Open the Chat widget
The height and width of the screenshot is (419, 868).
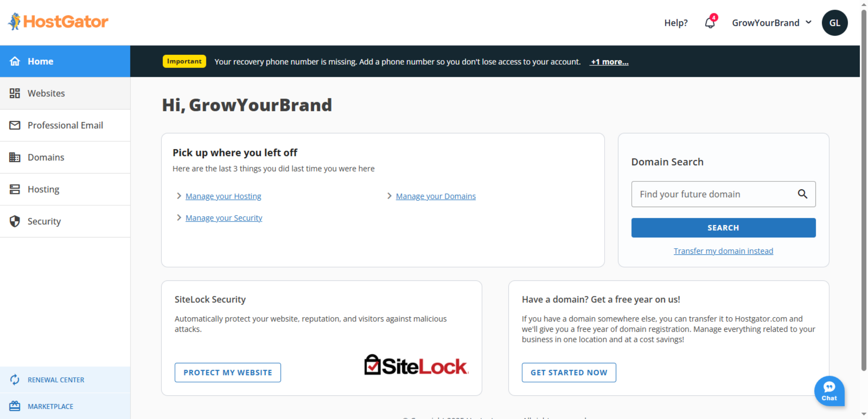coord(829,391)
